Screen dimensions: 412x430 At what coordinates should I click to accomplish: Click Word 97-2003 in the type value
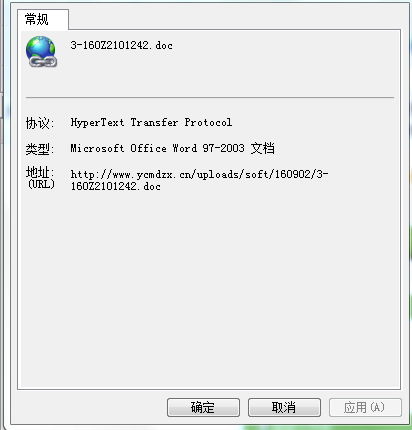pos(208,148)
